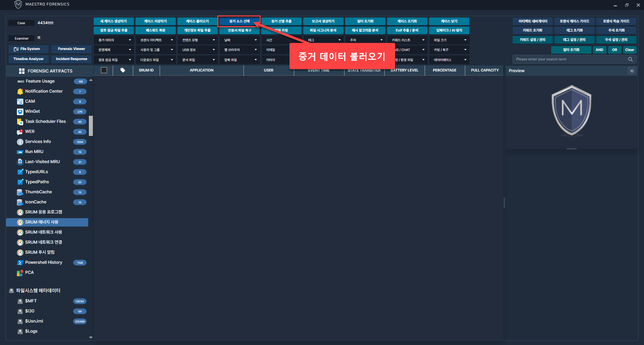
Task: Toggle the select-all checkbox in table header
Action: pos(104,70)
